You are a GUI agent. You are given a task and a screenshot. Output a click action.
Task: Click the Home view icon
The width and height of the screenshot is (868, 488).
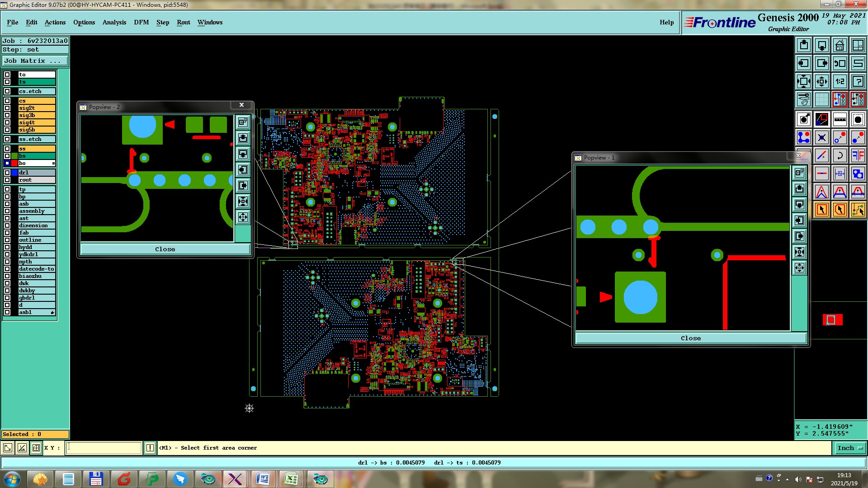point(840,45)
